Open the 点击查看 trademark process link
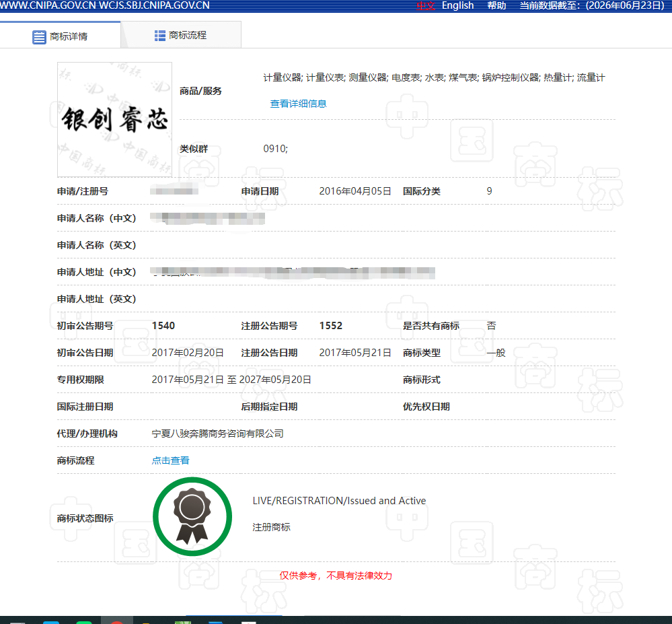 pos(170,460)
